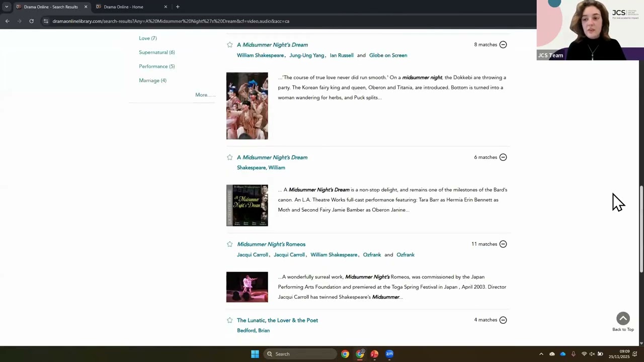Screen dimensions: 644x362
Task: Open the tab search dropdown arrow
Action: [7, 7]
